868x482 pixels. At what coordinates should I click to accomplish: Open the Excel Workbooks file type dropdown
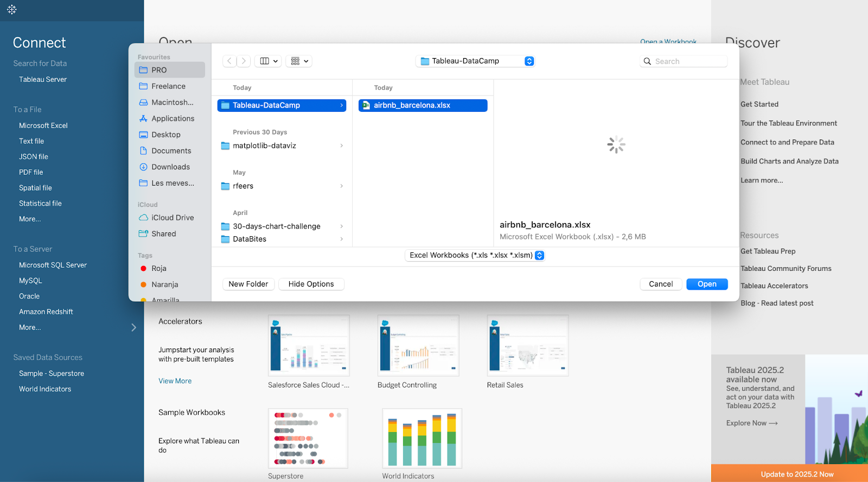[x=475, y=256]
